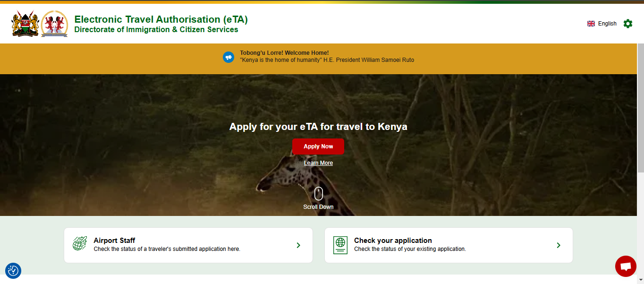Click 'Directorate of Immigration & Citizen Services' subtitle
The image size is (644, 284).
[x=156, y=30]
